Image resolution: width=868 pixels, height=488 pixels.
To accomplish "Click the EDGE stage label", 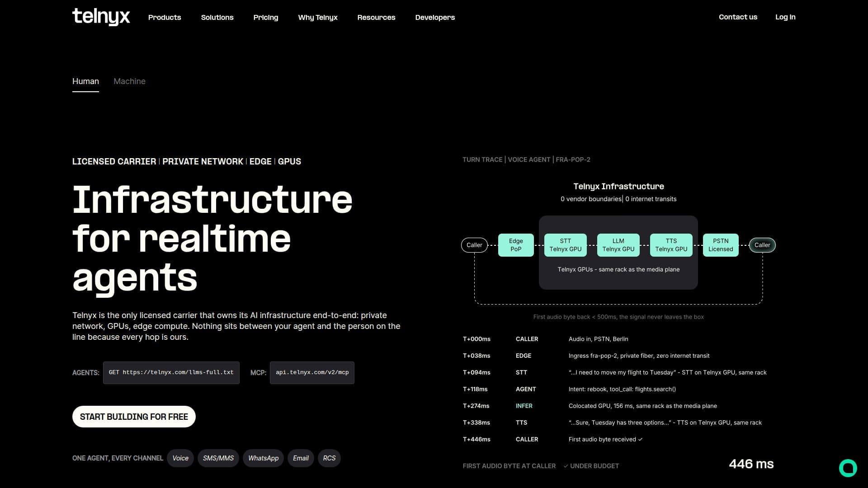I will pos(524,356).
